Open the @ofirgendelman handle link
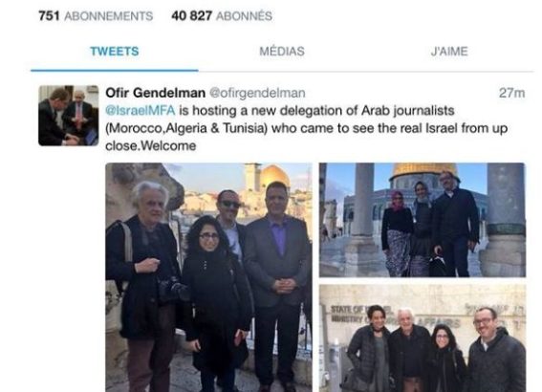The image size is (542, 392). 257,93
